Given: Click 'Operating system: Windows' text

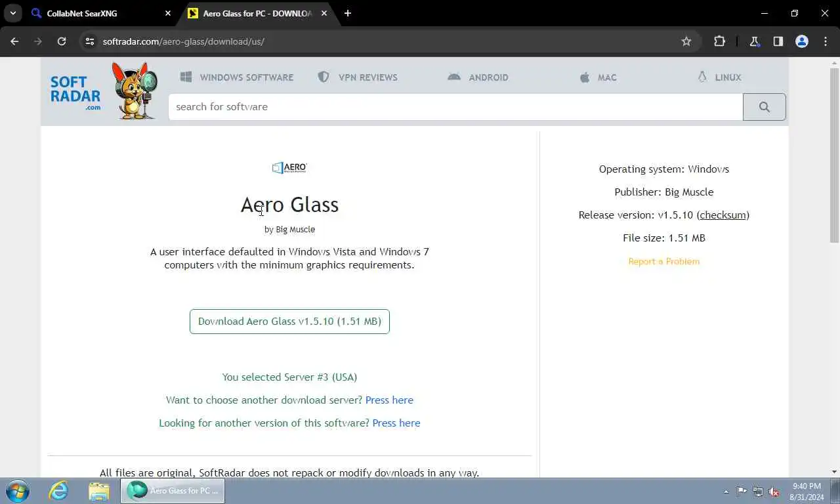Looking at the screenshot, I should [x=664, y=169].
